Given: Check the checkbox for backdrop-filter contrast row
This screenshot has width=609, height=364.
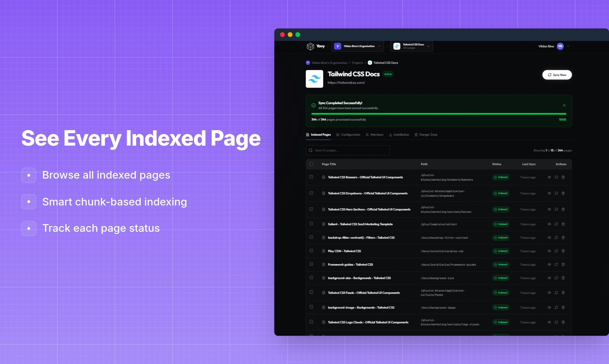Looking at the screenshot, I should pos(312,237).
